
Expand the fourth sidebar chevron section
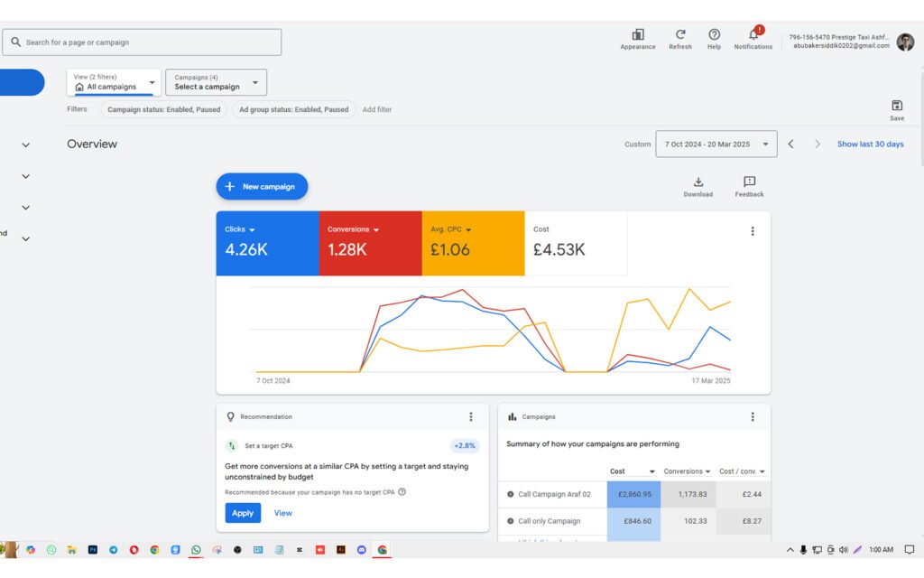26,238
